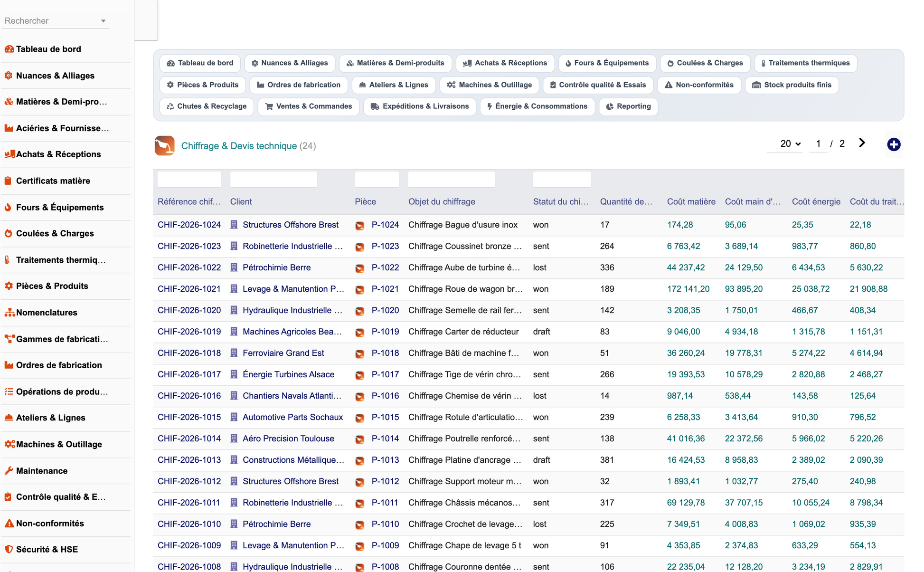This screenshot has height=572, width=924.
Task: Open the Chutes & Recyclage tab
Action: point(207,106)
